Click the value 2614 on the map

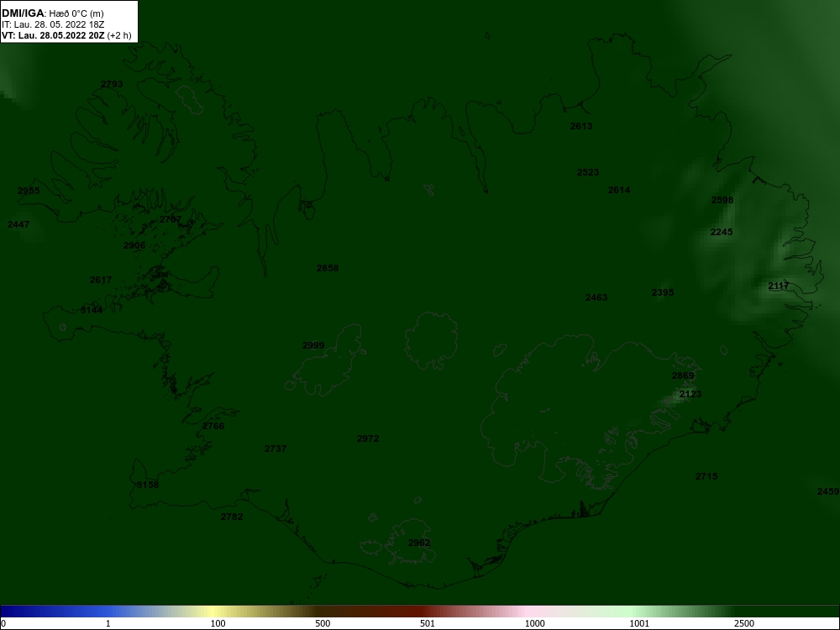coord(619,190)
